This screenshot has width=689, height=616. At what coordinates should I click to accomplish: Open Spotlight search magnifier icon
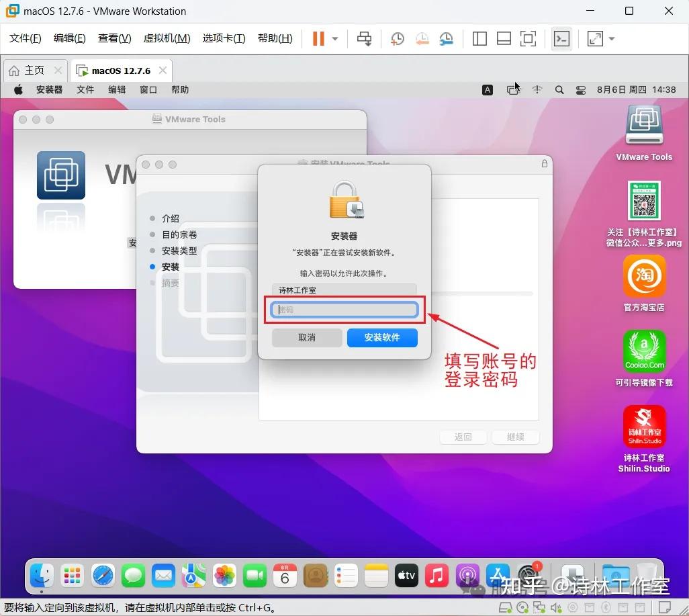point(559,90)
